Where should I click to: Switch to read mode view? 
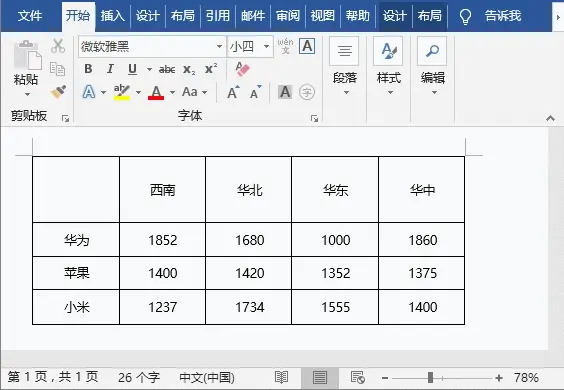[x=281, y=377]
